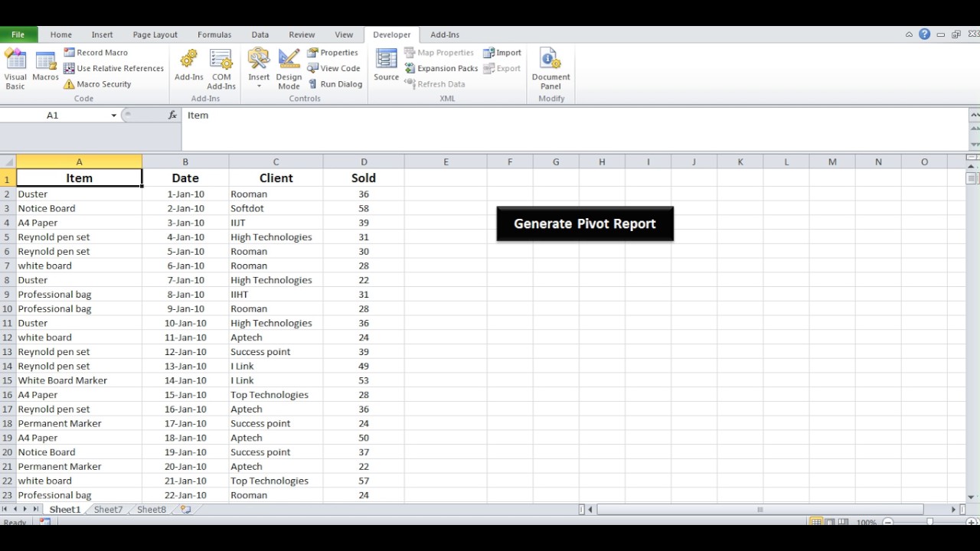Image resolution: width=980 pixels, height=551 pixels.
Task: Open the XML Source pane
Action: click(386, 66)
